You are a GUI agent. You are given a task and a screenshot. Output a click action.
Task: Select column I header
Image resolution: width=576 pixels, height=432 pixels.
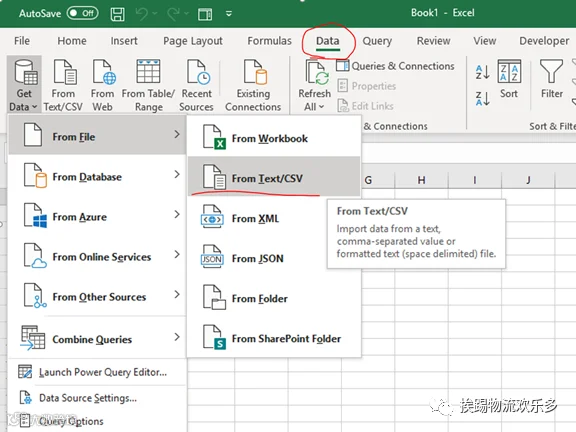tap(475, 180)
